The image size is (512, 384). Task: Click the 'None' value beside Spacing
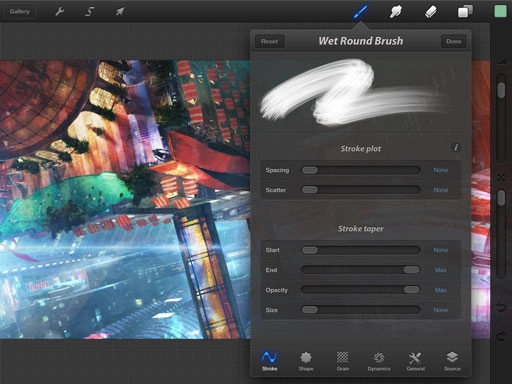click(441, 170)
